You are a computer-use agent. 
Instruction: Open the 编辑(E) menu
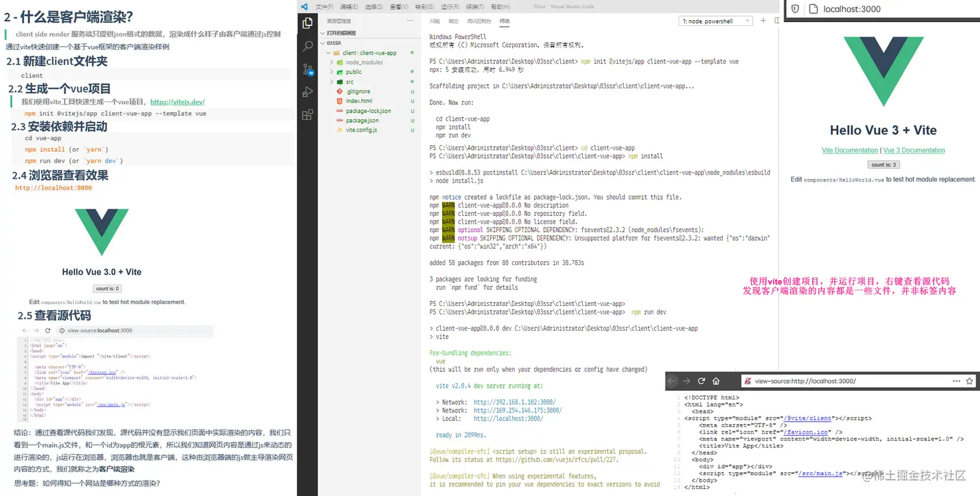pyautogui.click(x=350, y=6)
